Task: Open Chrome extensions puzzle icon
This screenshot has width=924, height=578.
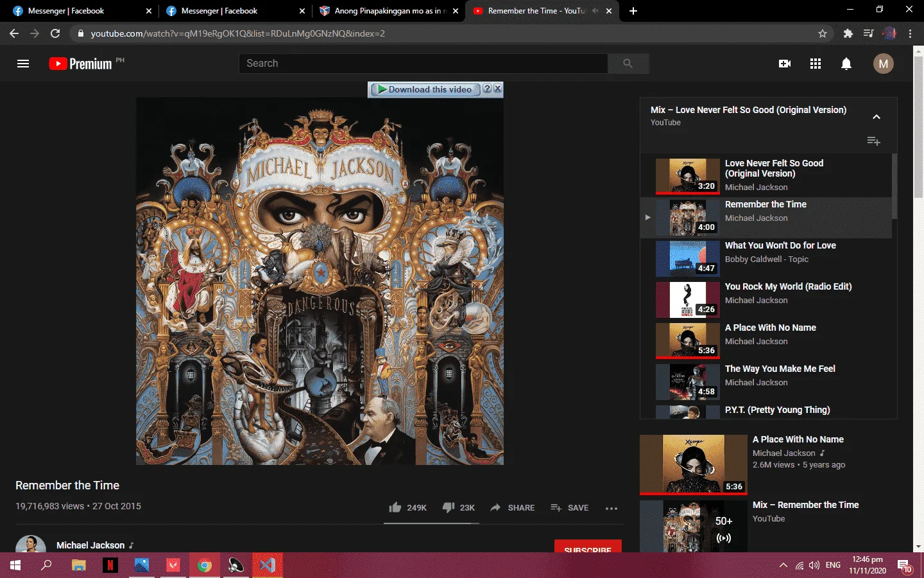Action: coord(848,33)
